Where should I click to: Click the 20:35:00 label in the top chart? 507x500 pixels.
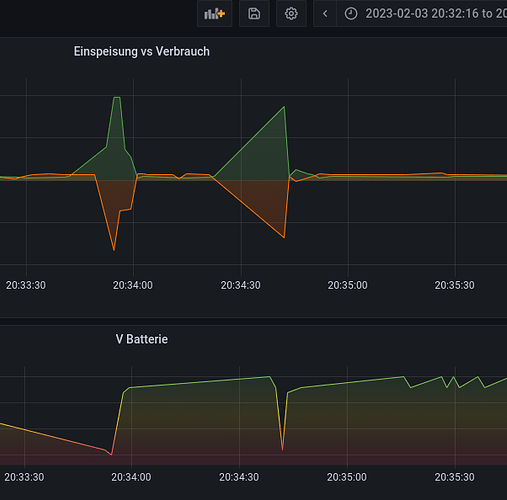point(347,285)
